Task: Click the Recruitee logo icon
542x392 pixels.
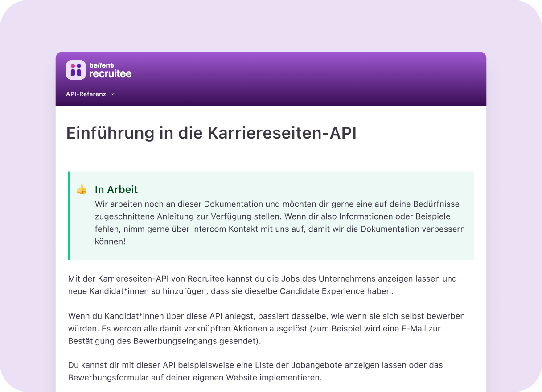Action: tap(76, 70)
